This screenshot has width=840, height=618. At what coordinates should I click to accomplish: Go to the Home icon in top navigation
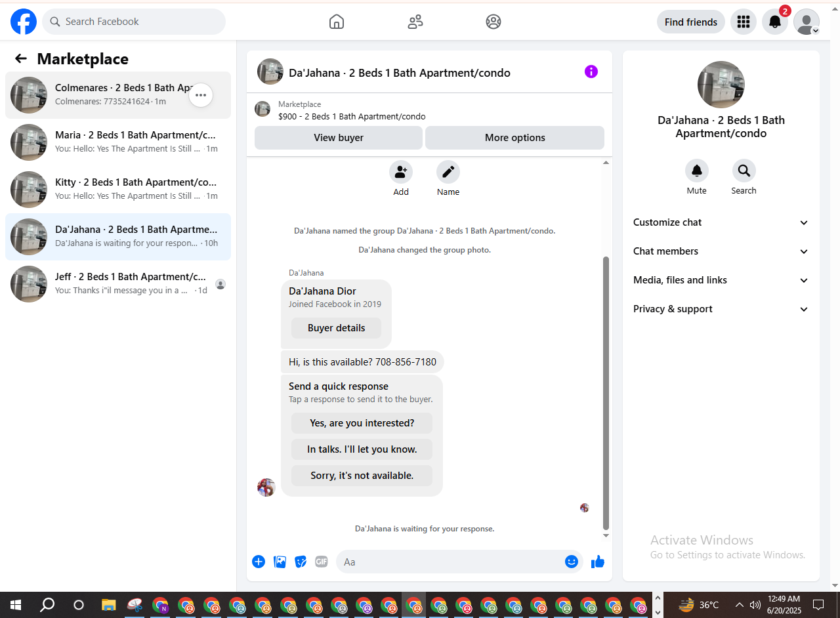coord(336,22)
